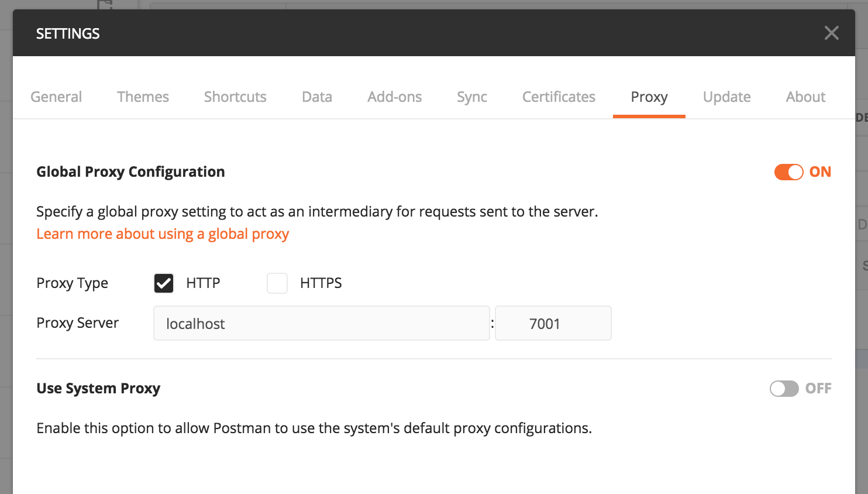Click the SETTINGS title in the dialog header
Image resolution: width=868 pixels, height=494 pixels.
(x=68, y=33)
